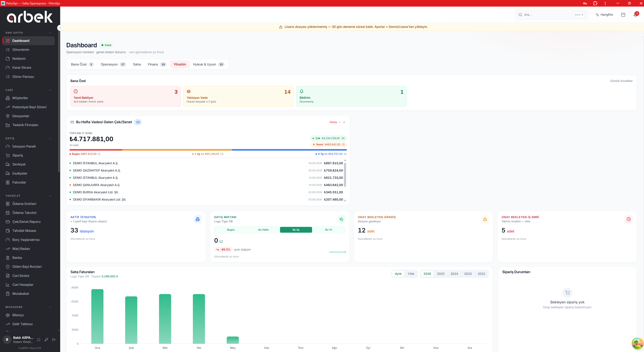Screen dimensions: 644x352
Task: Select the Bu Yıl period in Satış Miktarı
Action: 329,230
